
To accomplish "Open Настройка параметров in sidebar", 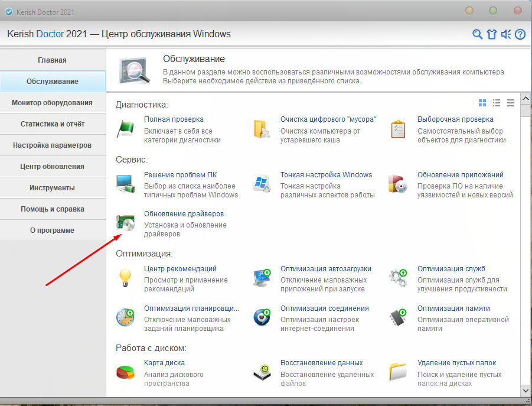I will point(53,145).
